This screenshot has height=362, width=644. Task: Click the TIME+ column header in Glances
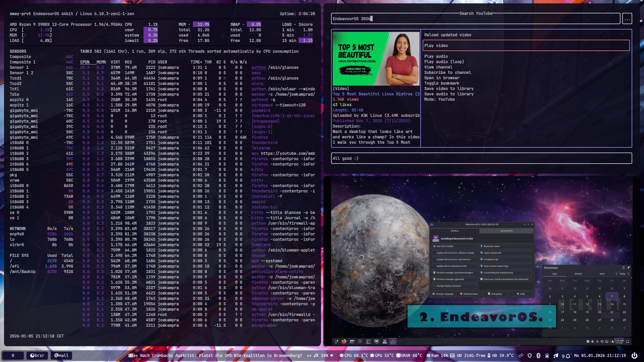(x=196, y=62)
